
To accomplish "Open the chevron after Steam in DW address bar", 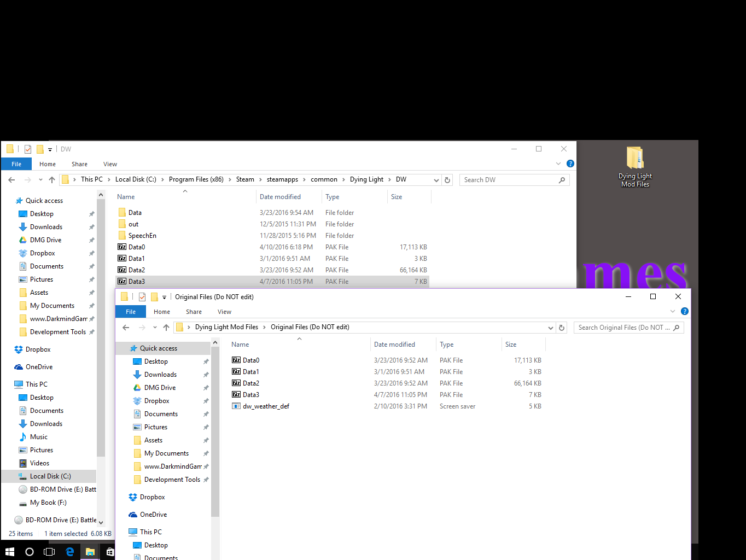I will [x=260, y=179].
